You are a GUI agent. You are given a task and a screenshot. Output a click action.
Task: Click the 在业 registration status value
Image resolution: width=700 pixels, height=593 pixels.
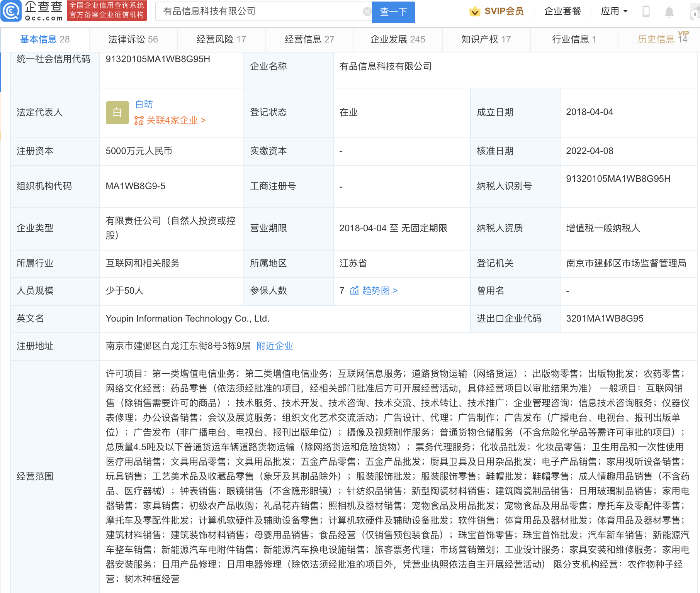tap(348, 112)
